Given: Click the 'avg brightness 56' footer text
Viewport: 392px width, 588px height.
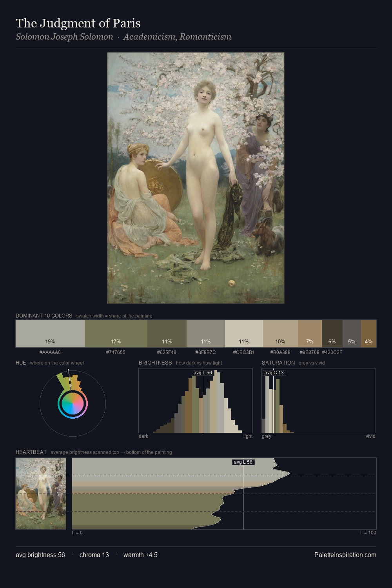Looking at the screenshot, I should click(40, 555).
